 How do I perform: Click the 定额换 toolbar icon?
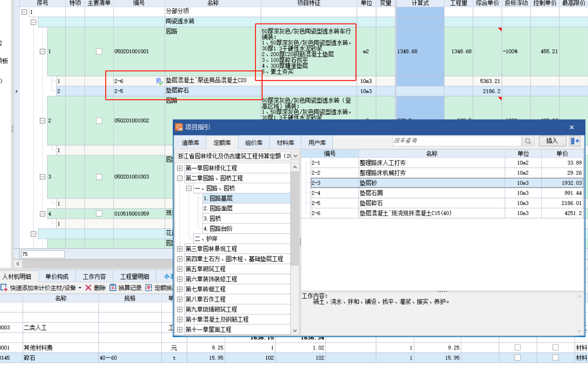148,287
